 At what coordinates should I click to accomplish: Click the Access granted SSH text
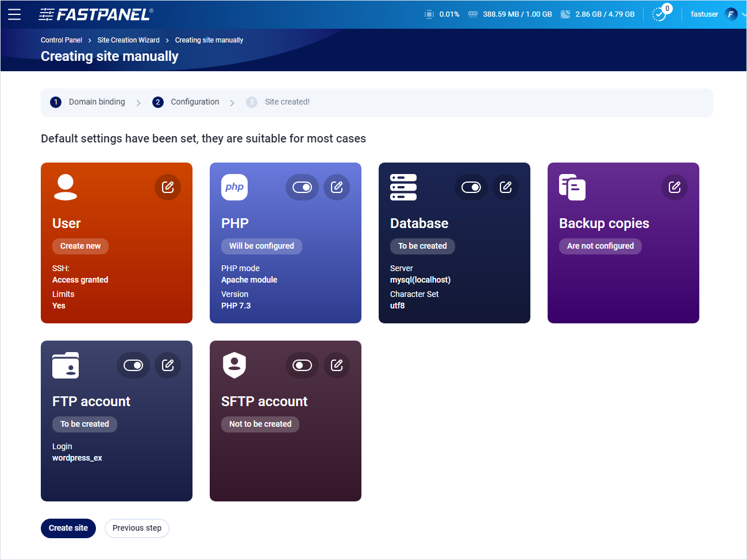80,280
